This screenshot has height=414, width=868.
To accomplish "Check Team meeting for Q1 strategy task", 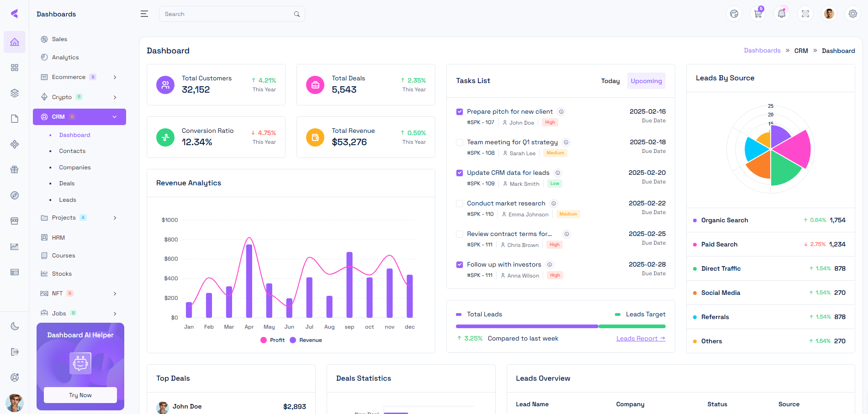I will click(x=460, y=142).
